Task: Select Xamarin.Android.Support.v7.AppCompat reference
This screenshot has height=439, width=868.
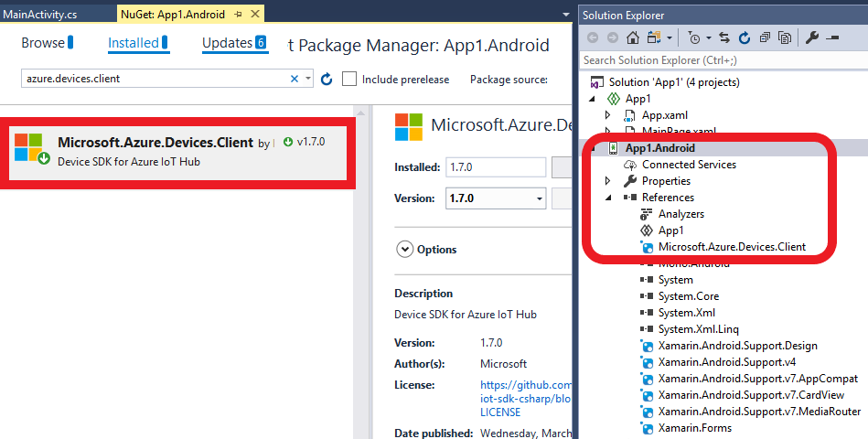Action: [758, 379]
